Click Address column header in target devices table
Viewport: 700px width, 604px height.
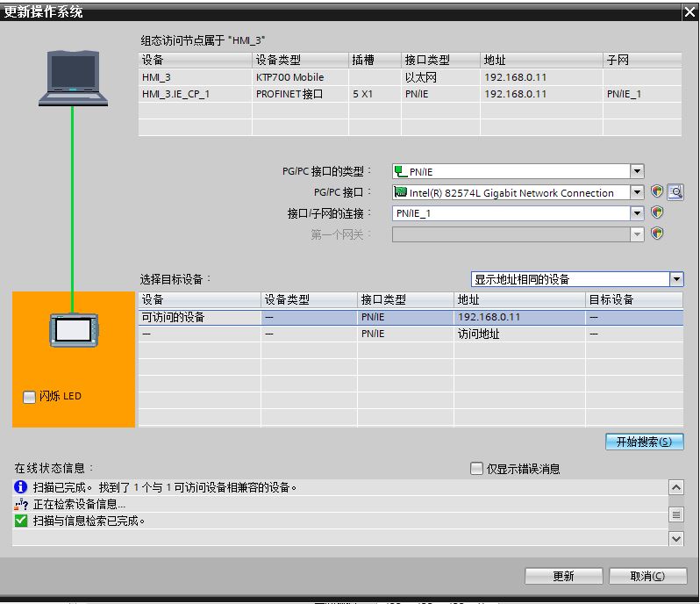(519, 299)
